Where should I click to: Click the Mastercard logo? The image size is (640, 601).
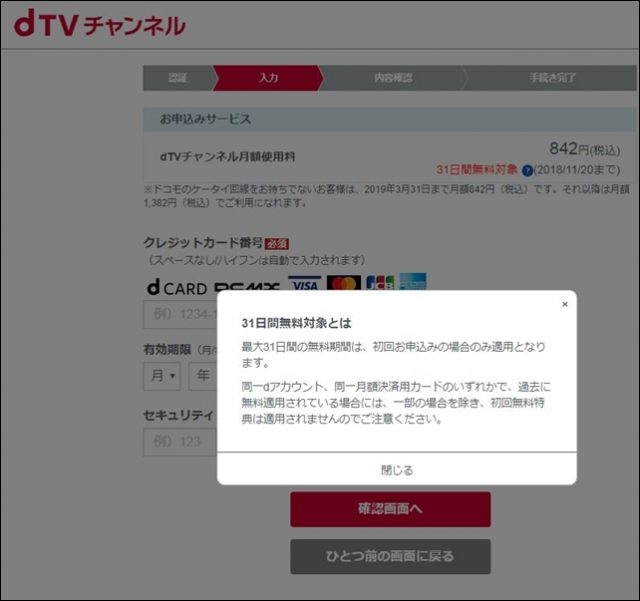click(344, 283)
